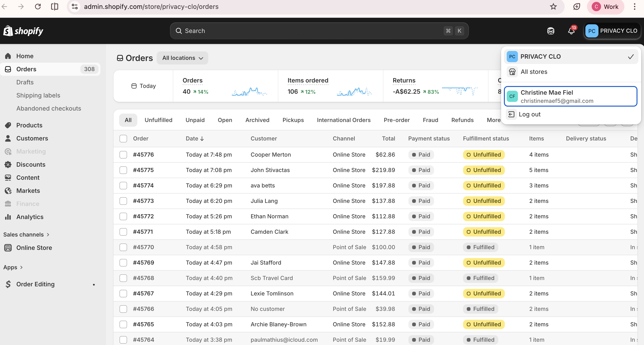Switch to the Archived tab

[x=257, y=120]
